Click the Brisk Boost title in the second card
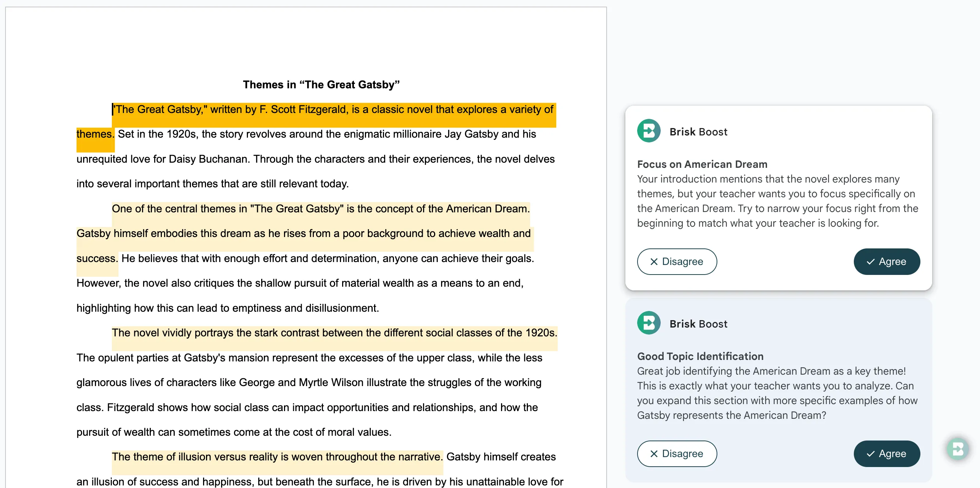 [x=698, y=324]
